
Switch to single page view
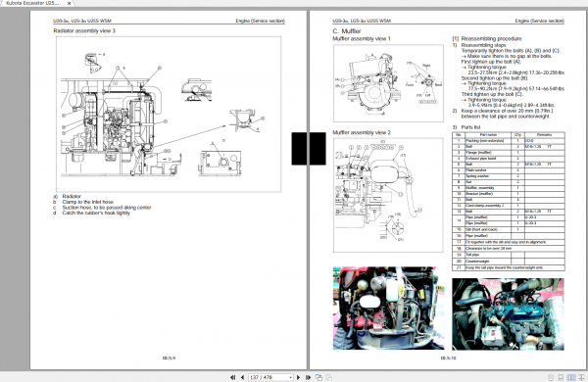[551, 377]
